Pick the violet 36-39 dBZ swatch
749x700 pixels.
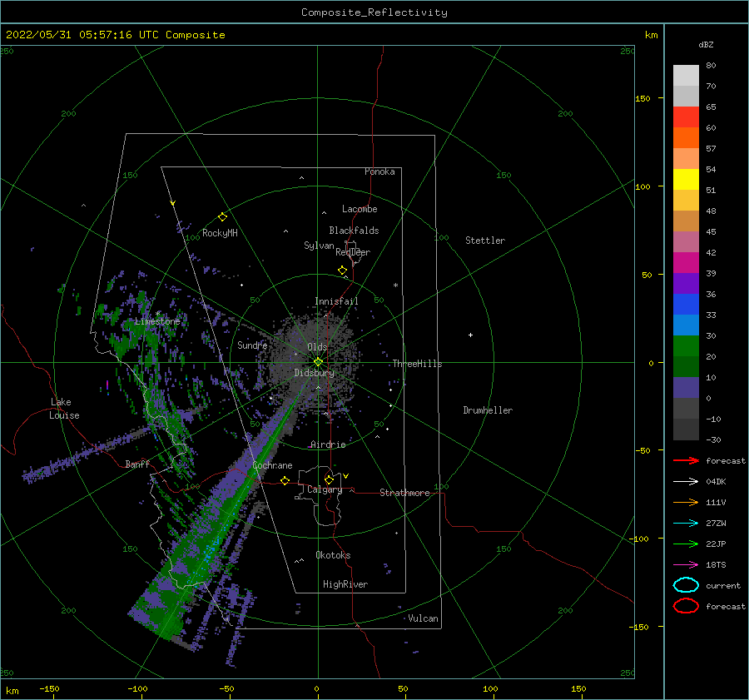(x=686, y=284)
